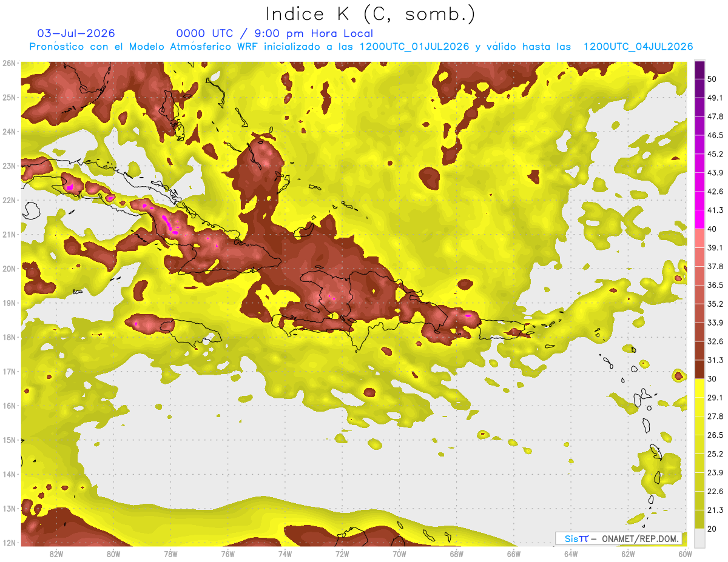This screenshot has height=562, width=728.
Task: Select the 15N latitude label
Action: click(x=9, y=440)
